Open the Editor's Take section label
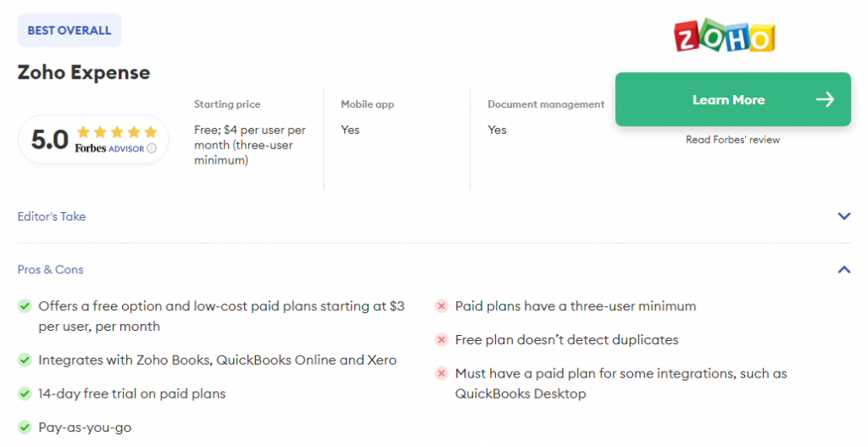Image resolution: width=868 pixels, height=447 pixels. [x=52, y=216]
